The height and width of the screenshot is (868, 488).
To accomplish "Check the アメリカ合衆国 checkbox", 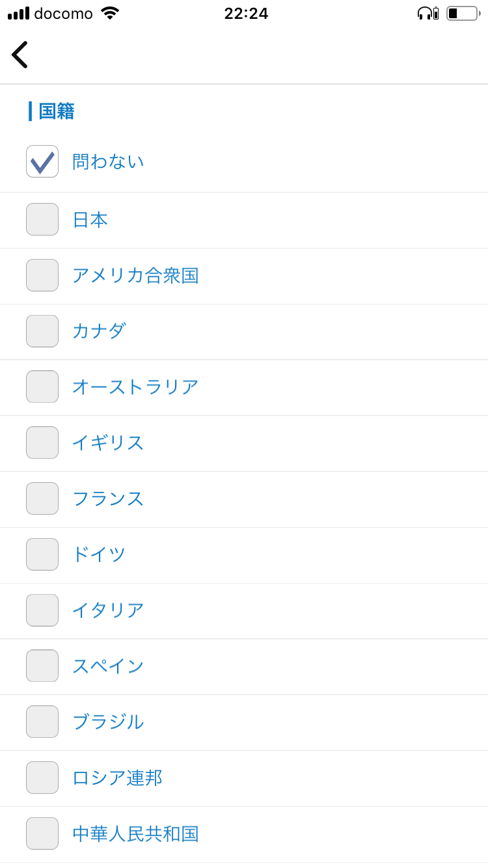I will 42,275.
